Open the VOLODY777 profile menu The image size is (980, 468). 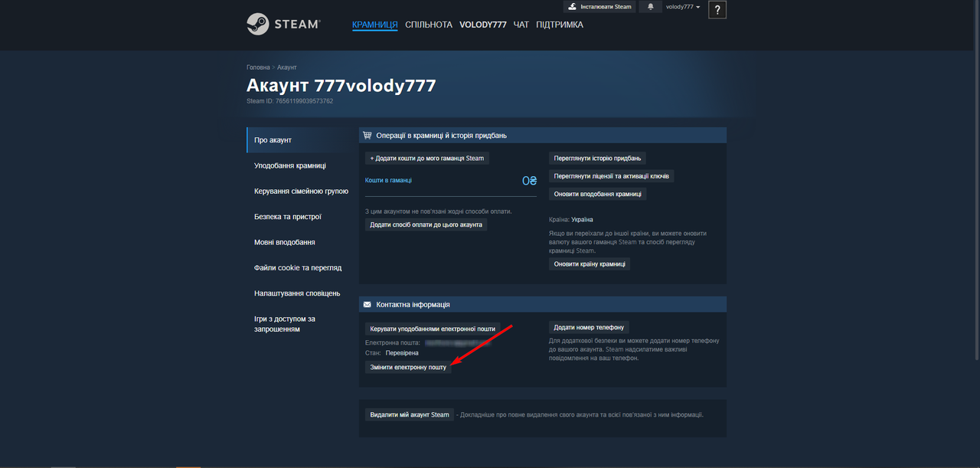483,25
